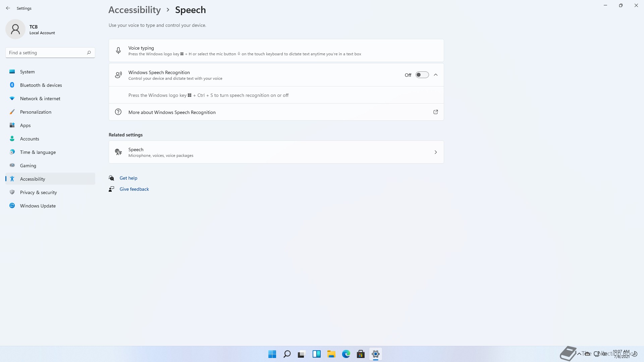Collapse the Windows Speech Recognition section
Viewport: 644px width, 362px height.
click(x=436, y=75)
